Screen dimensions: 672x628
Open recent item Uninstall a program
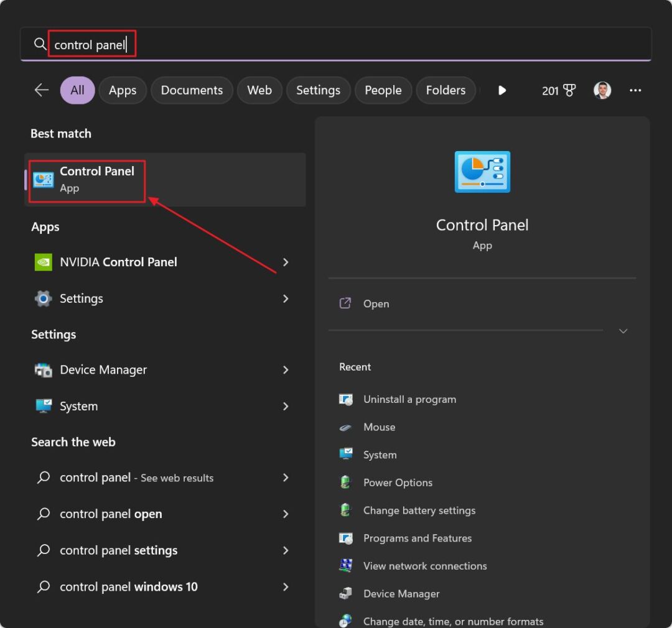pos(409,399)
